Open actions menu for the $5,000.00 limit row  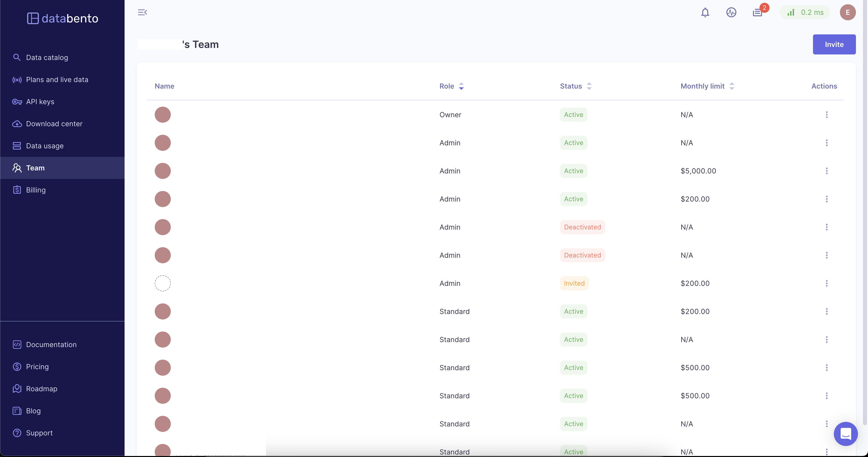[x=826, y=171]
